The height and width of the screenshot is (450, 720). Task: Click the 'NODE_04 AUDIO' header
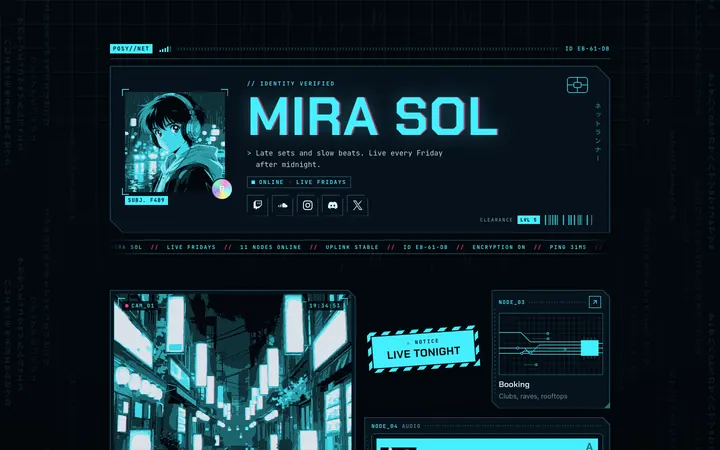pos(396,426)
